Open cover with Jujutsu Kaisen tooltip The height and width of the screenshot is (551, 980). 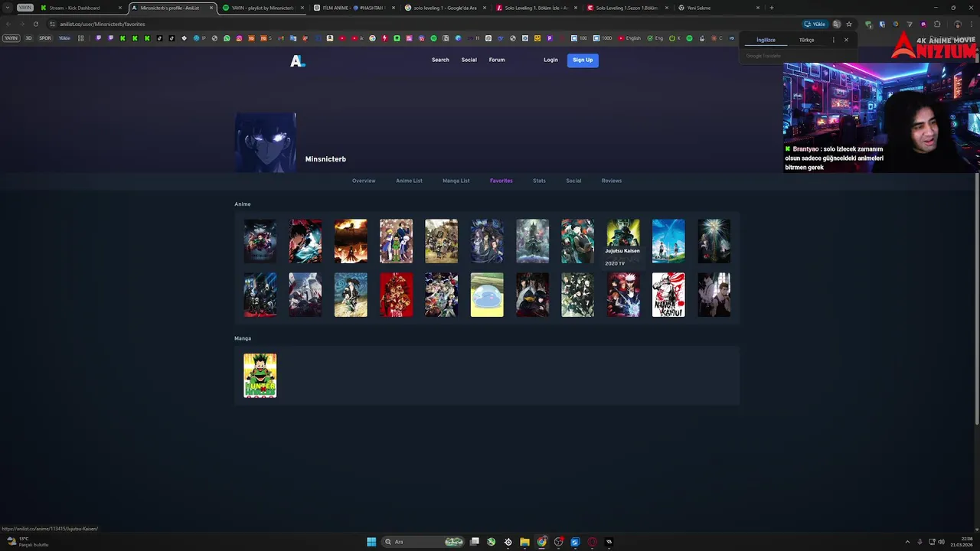(623, 241)
